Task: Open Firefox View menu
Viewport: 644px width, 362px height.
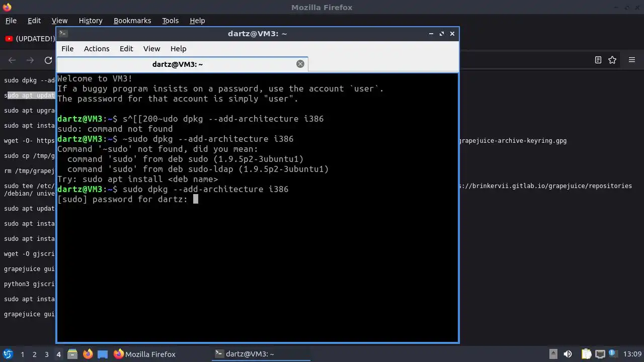Action: pos(59,21)
